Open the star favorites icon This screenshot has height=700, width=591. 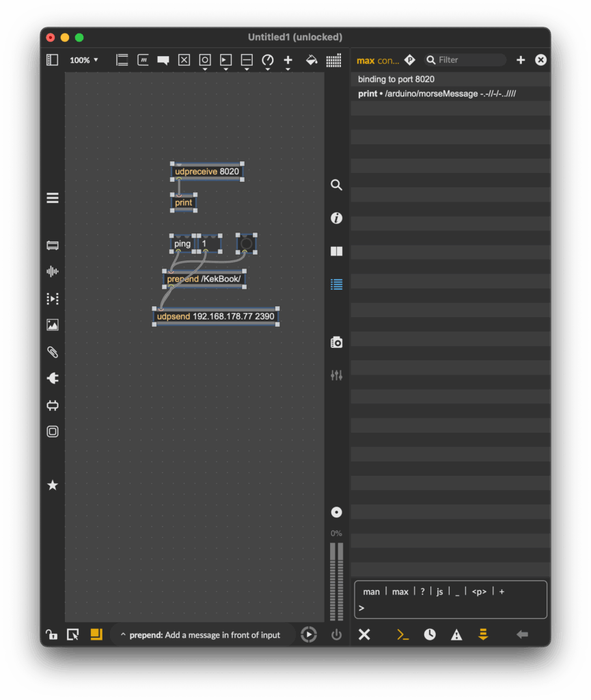coord(53,485)
